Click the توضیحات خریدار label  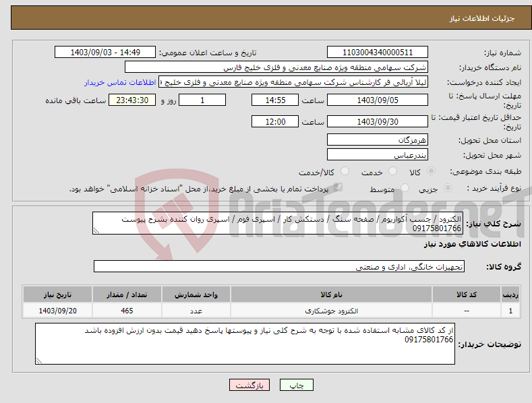point(490,344)
